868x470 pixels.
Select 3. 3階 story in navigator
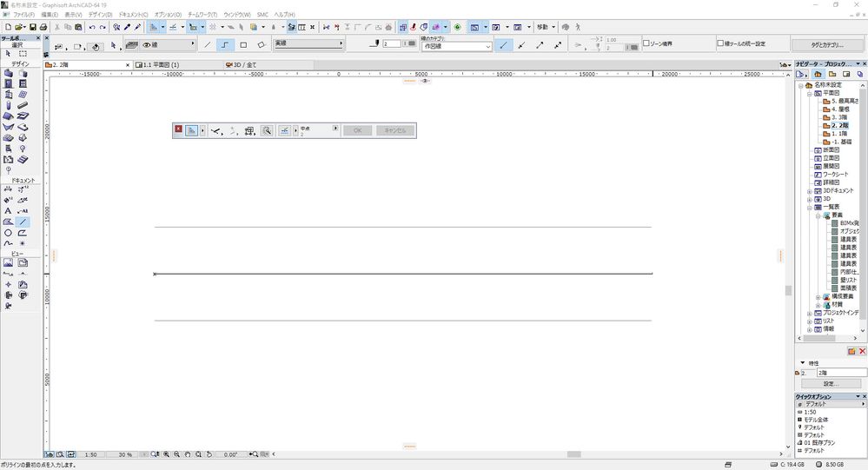click(x=839, y=117)
